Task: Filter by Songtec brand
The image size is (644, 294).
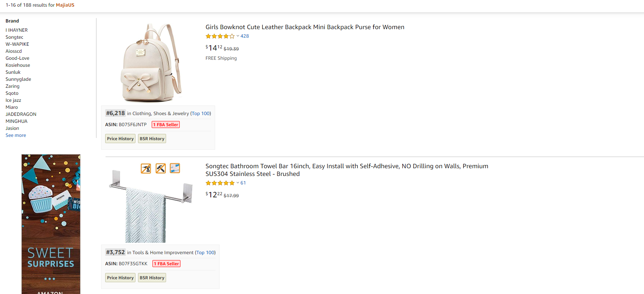Action: (x=14, y=37)
